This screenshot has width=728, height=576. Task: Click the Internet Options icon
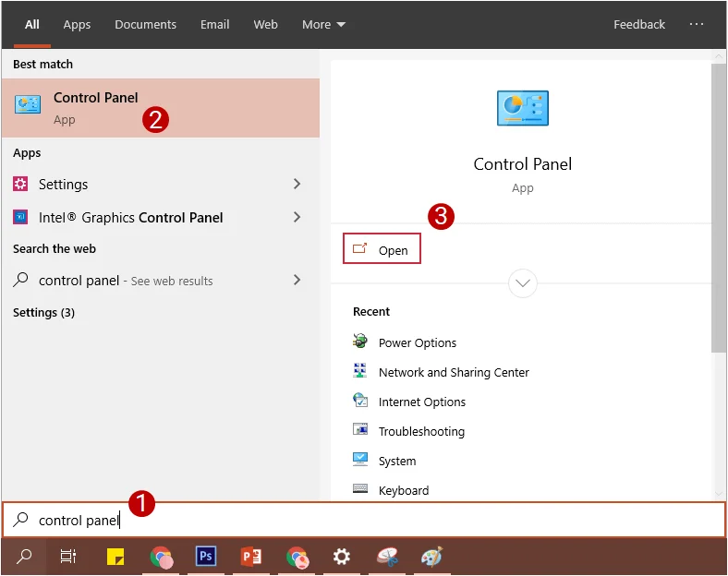click(360, 400)
